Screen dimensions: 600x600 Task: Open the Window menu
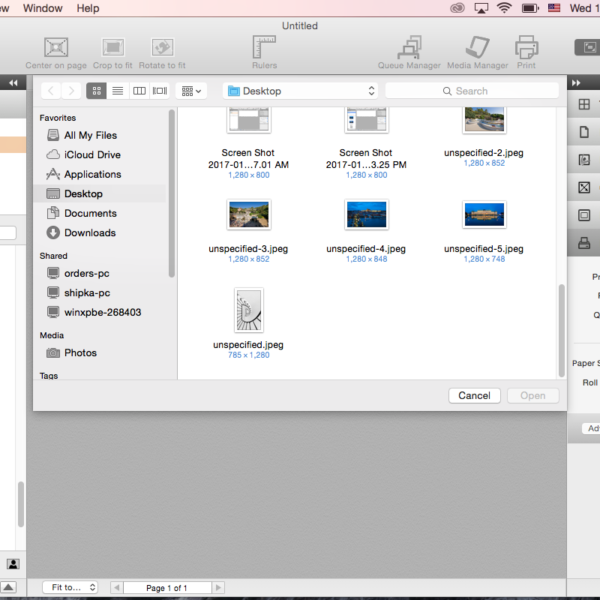42,8
